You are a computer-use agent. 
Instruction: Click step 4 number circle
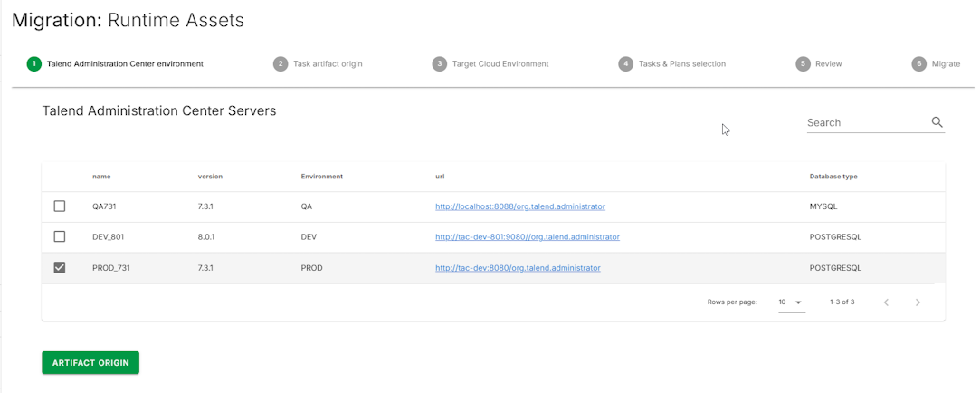click(x=625, y=64)
